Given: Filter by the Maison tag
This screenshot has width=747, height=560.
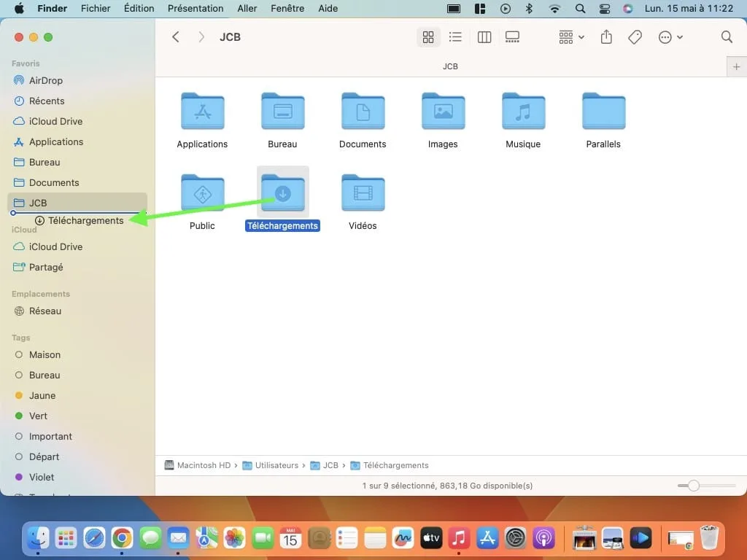Looking at the screenshot, I should point(44,355).
